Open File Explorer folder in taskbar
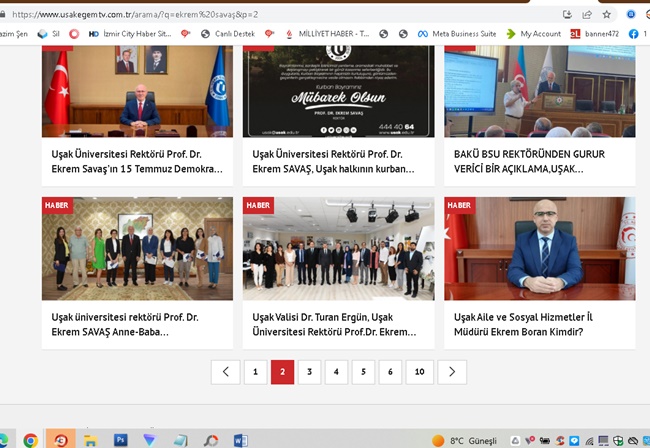The width and height of the screenshot is (650, 448). click(90, 440)
